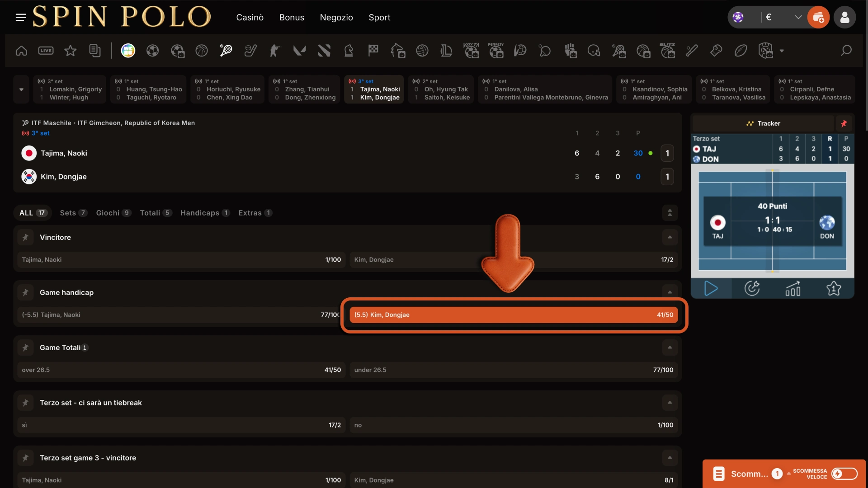868x488 pixels.
Task: Open the sports search magnifier
Action: 846,51
